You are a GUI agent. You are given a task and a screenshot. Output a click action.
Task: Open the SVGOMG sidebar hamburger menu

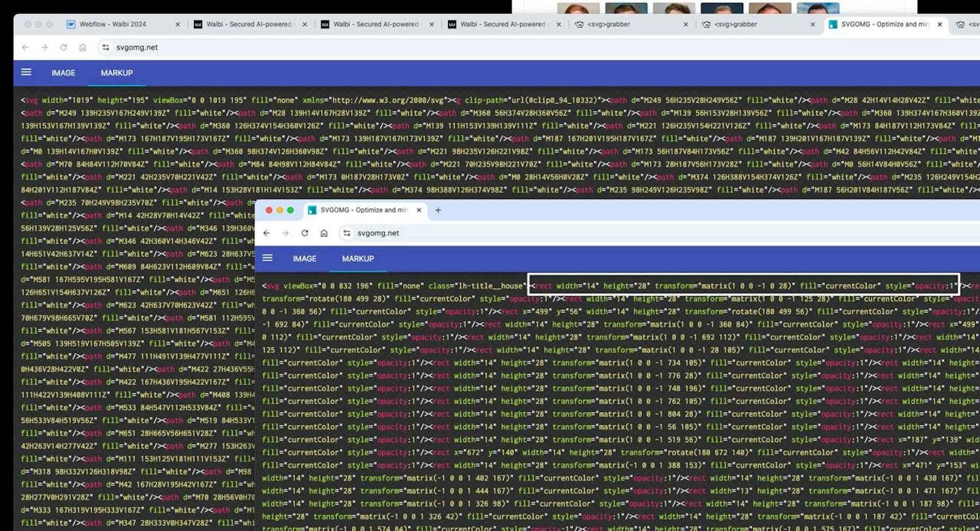click(x=26, y=73)
